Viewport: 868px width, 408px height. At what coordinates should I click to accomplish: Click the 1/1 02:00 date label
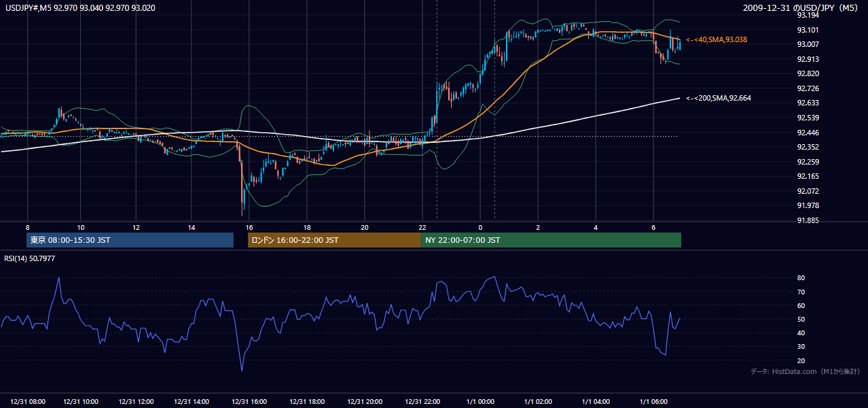[x=538, y=401]
